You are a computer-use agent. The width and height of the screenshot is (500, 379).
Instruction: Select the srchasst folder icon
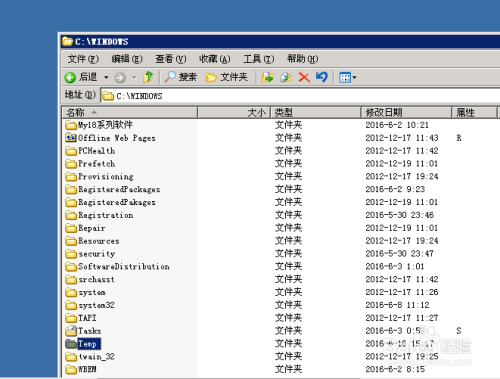coord(71,279)
